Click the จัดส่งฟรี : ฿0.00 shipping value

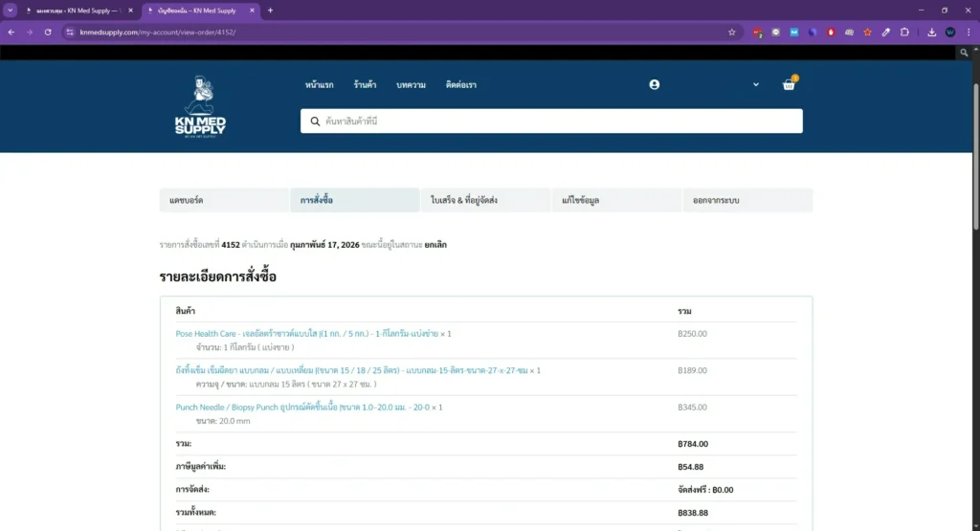(705, 490)
